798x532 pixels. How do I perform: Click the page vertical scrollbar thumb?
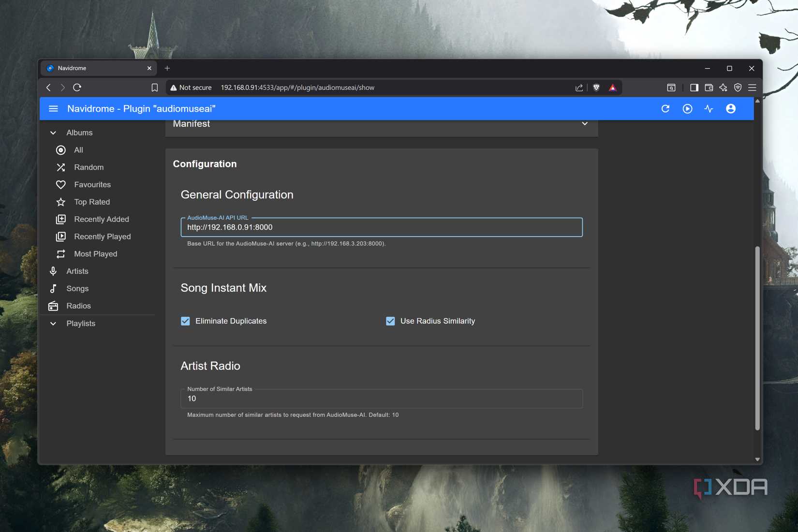click(x=757, y=338)
